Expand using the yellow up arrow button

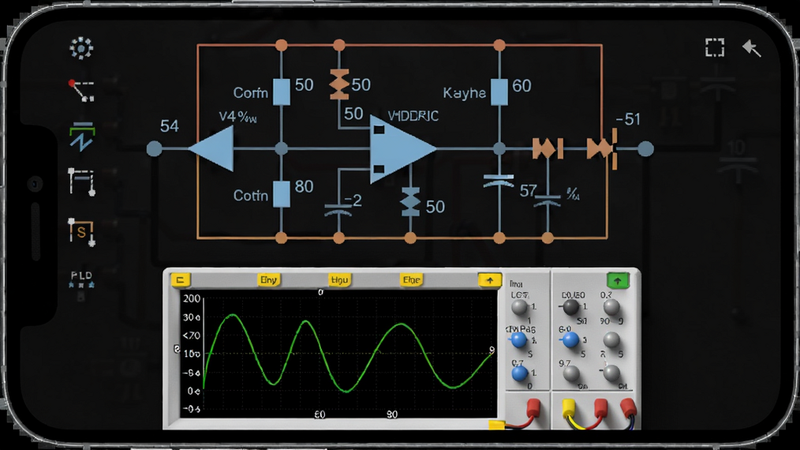[x=489, y=280]
